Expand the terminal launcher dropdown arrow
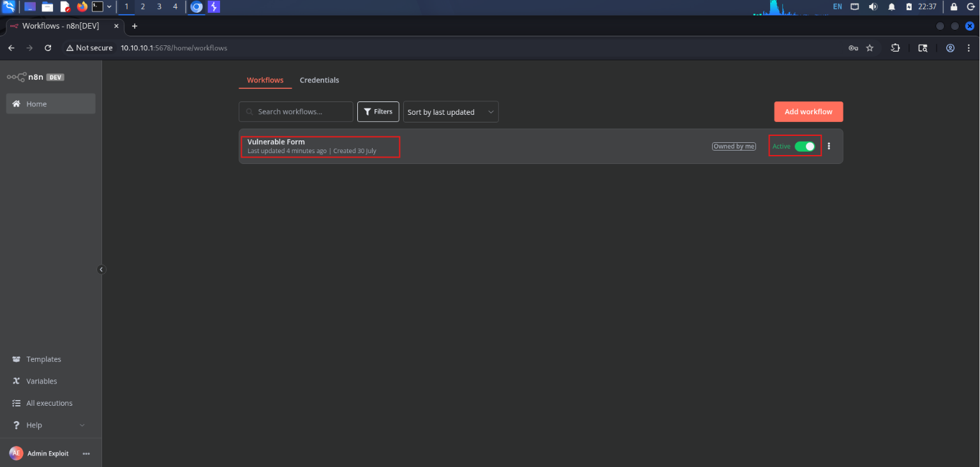 (x=110, y=7)
